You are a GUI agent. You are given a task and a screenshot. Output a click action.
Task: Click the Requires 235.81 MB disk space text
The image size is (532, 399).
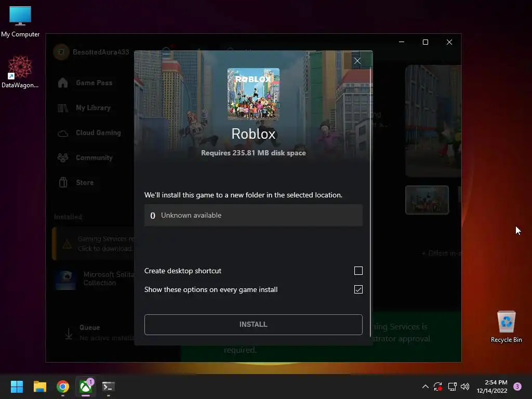[x=254, y=153]
